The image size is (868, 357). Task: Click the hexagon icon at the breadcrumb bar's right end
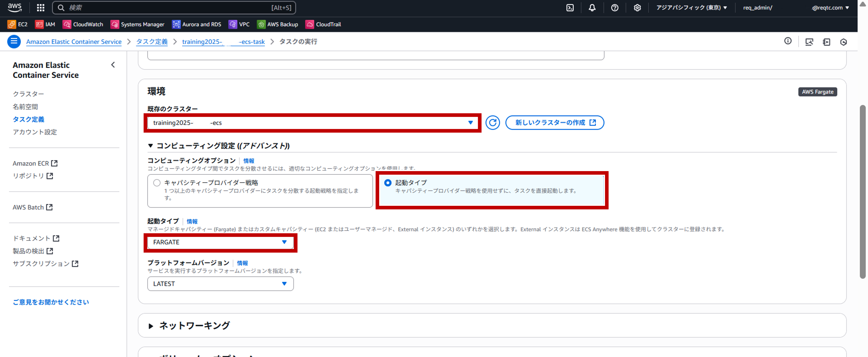[x=843, y=42]
